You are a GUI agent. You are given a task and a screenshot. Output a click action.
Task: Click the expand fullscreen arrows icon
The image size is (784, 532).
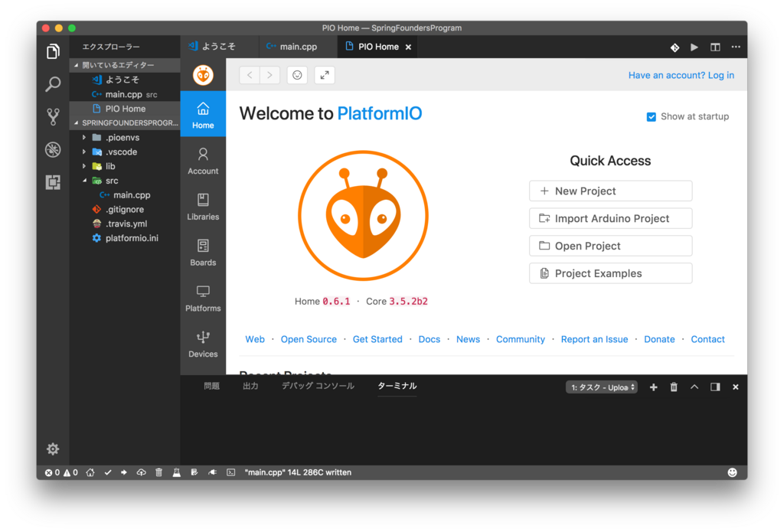(x=325, y=75)
